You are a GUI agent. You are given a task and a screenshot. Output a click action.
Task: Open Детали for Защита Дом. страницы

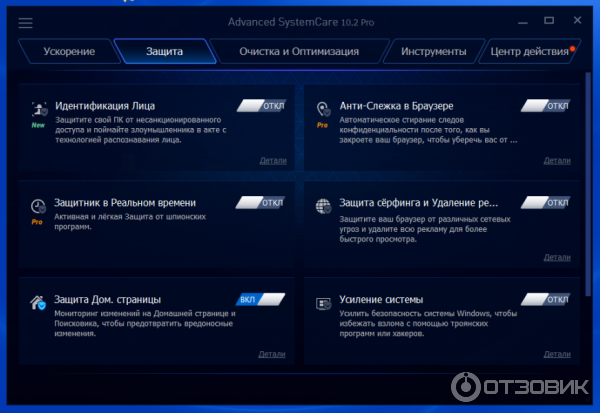272,354
